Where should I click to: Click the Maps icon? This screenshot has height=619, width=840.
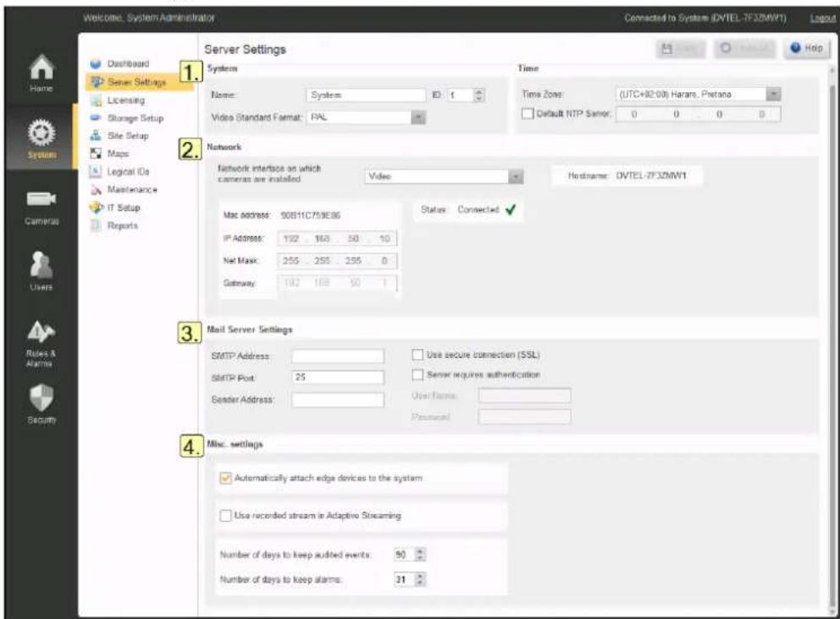click(x=96, y=154)
